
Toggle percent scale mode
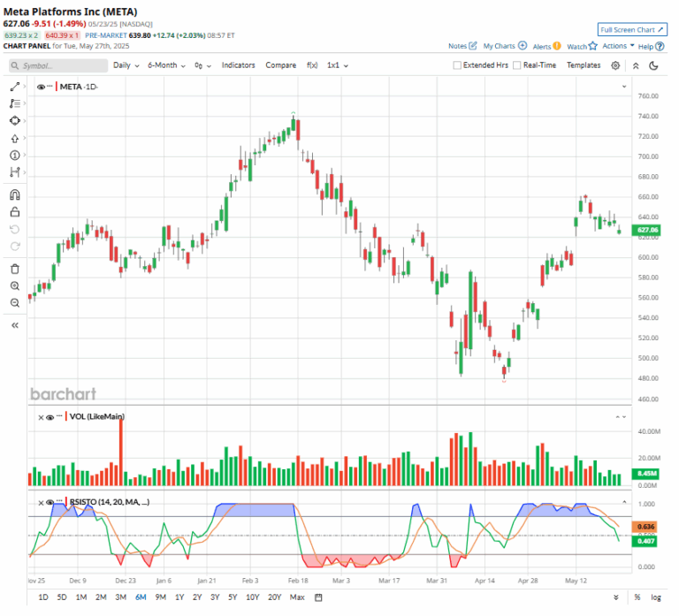[637, 597]
